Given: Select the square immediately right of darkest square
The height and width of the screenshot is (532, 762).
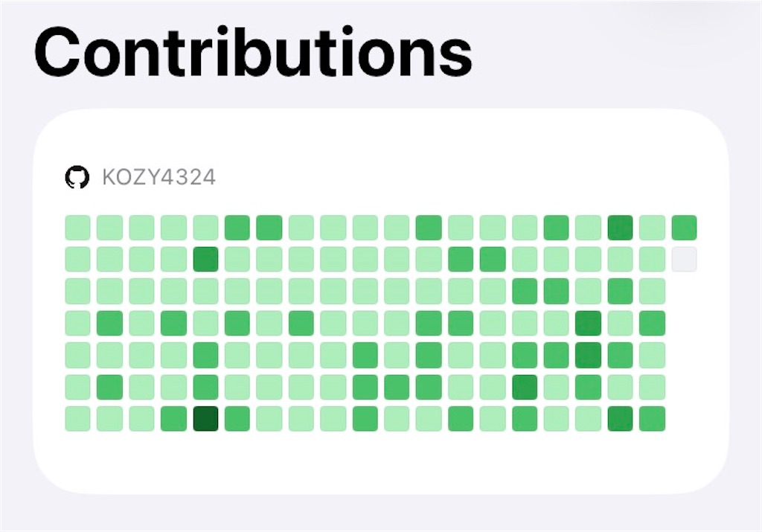Looking at the screenshot, I should point(237,419).
